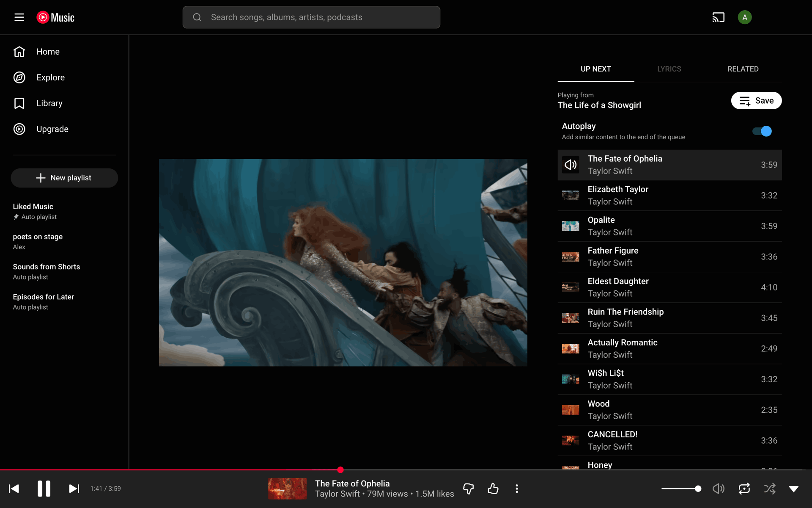This screenshot has height=508, width=812.
Task: Play Ruin The Friendship from the queue
Action: (669, 318)
